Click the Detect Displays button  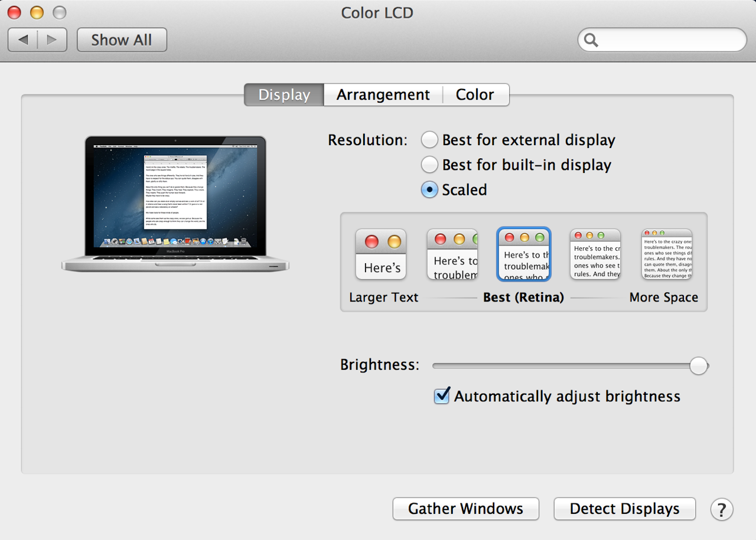point(624,509)
